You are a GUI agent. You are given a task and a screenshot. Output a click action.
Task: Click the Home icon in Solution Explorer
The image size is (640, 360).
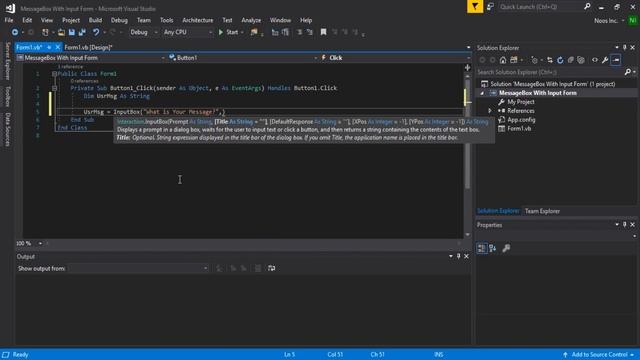(503, 60)
